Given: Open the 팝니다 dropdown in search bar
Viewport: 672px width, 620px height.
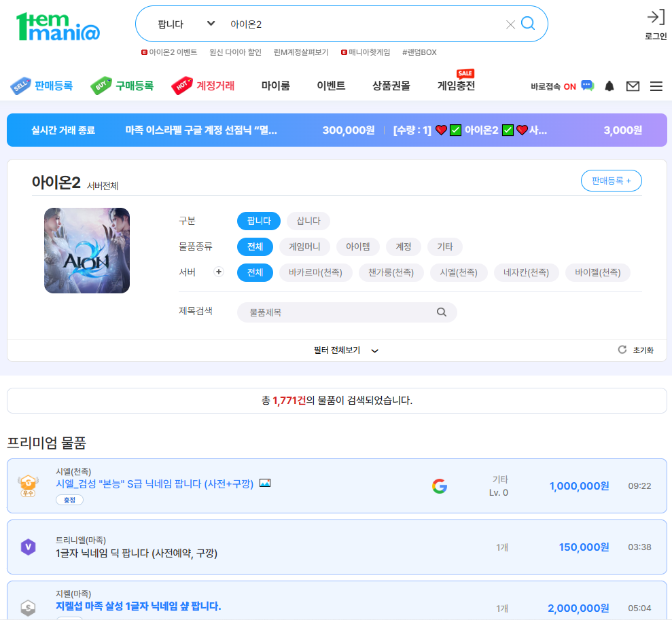Looking at the screenshot, I should [x=186, y=24].
